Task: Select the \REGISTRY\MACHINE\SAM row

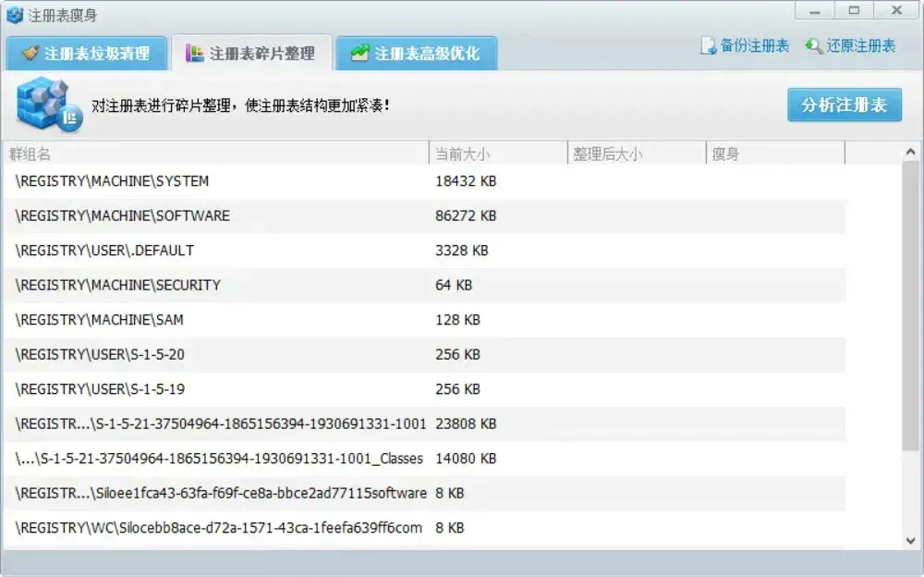Action: click(185, 320)
